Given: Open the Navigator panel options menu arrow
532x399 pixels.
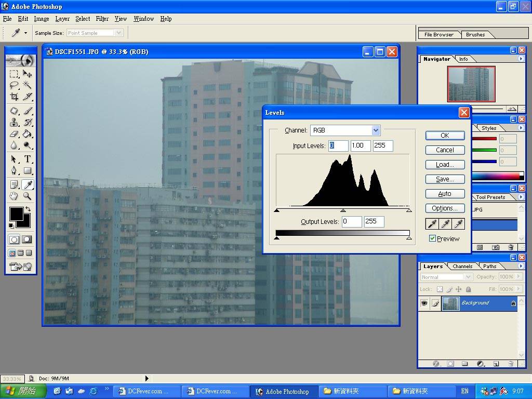Looking at the screenshot, I should coord(521,59).
